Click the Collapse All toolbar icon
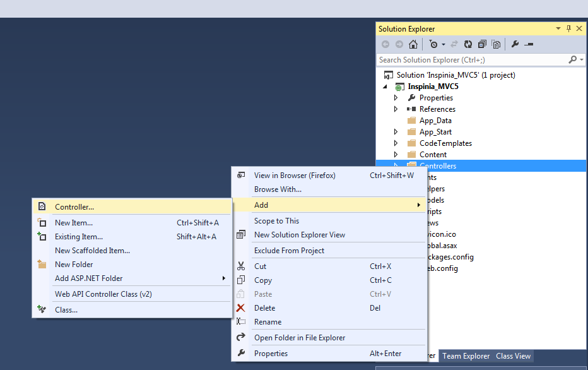This screenshot has width=588, height=370. (482, 44)
